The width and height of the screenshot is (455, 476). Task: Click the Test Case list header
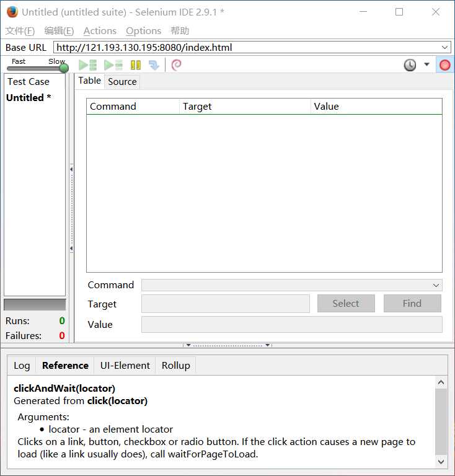(35, 82)
